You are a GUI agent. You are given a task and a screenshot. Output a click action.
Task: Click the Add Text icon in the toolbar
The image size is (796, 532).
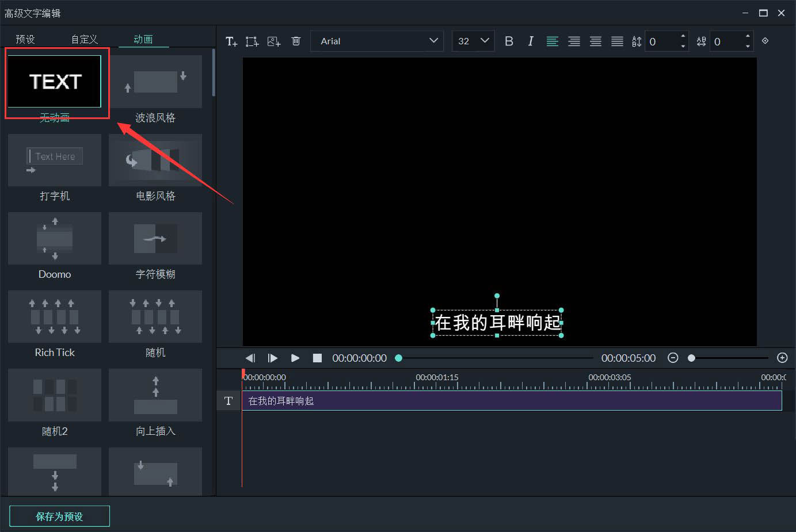pyautogui.click(x=231, y=41)
